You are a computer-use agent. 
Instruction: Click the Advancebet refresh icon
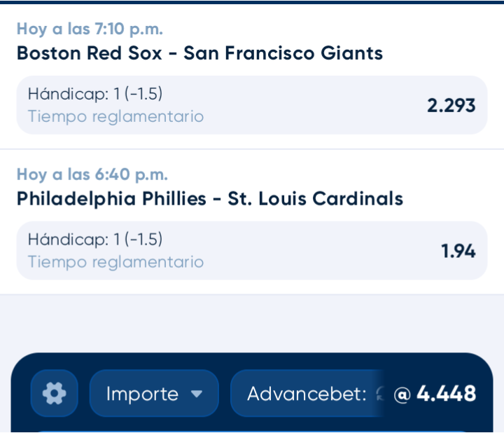click(381, 394)
